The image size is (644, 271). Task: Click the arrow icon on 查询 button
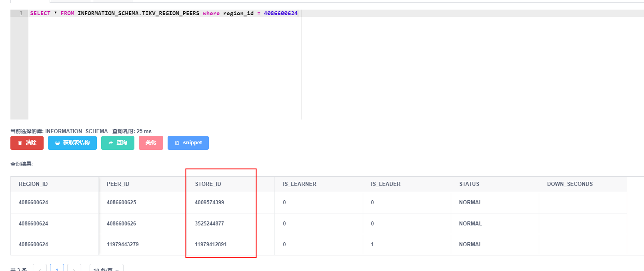(110, 143)
